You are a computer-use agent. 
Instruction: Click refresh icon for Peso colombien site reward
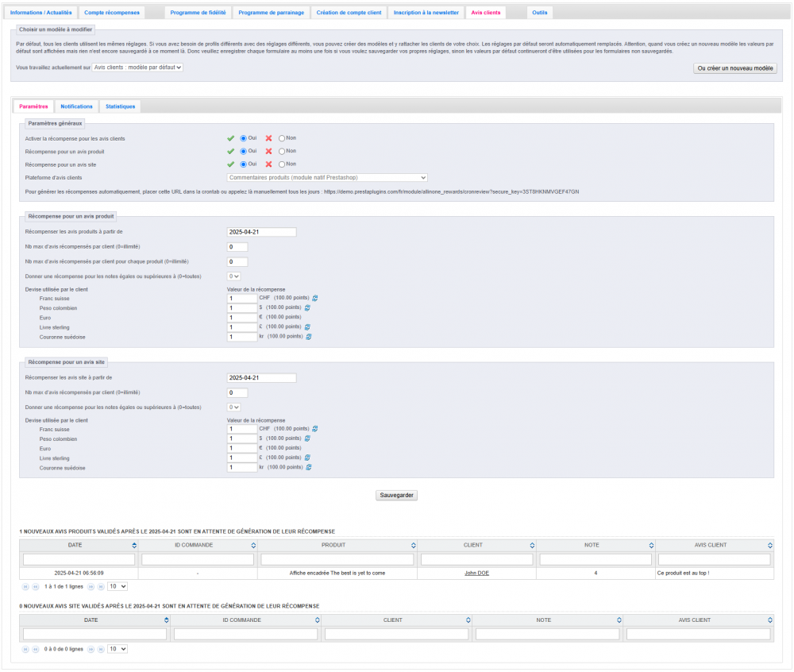307,438
